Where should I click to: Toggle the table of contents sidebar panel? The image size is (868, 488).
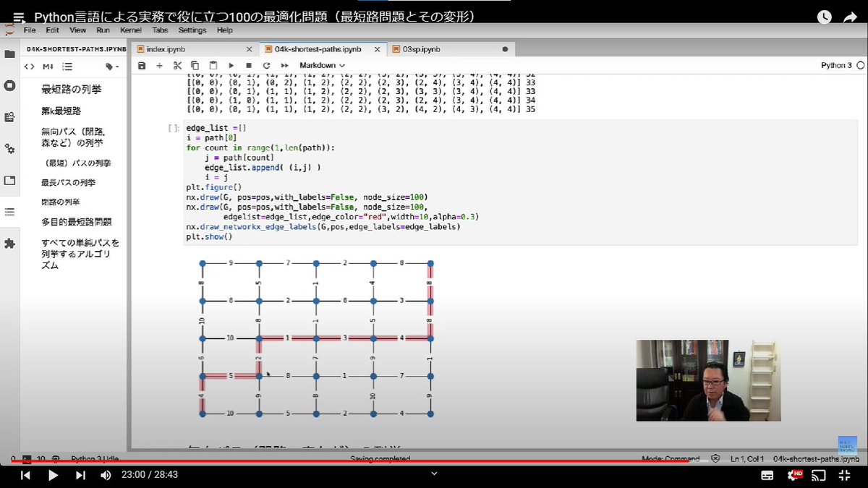10,211
